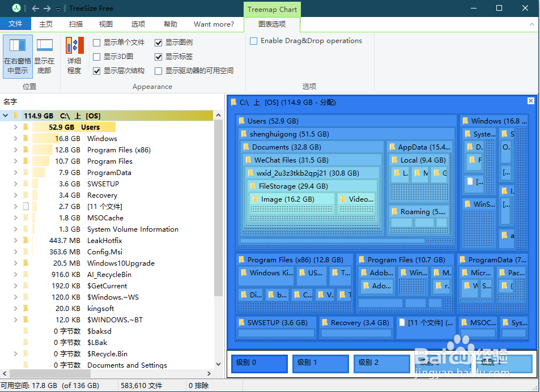The image size is (540, 392).
Task: Click the C:\ root folder icon in tree
Action: (15, 116)
